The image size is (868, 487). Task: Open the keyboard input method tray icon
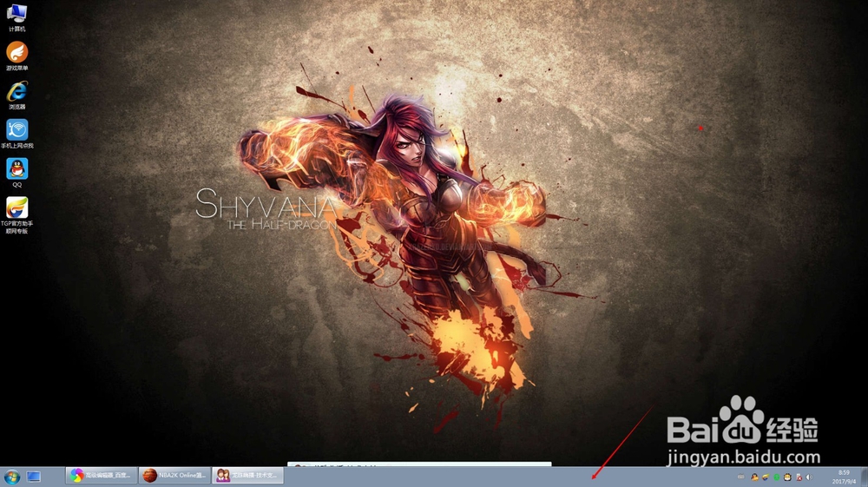[740, 477]
